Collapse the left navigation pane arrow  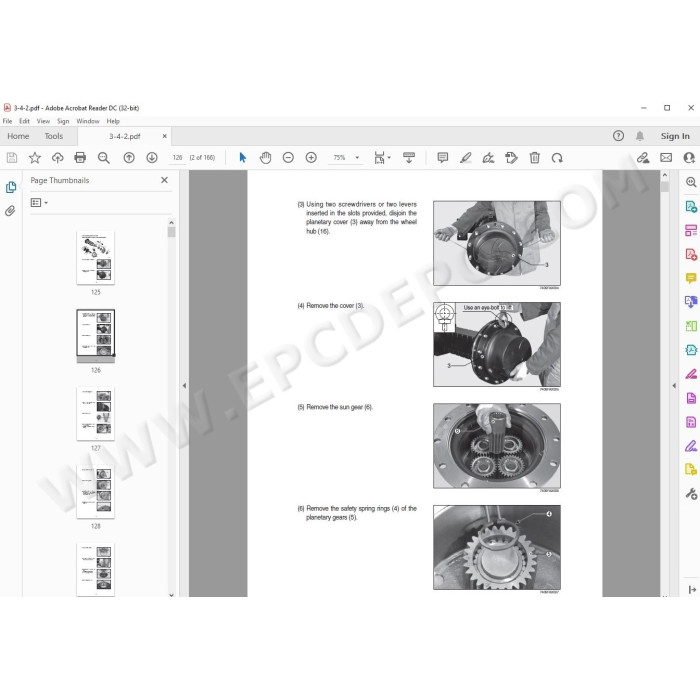[184, 386]
